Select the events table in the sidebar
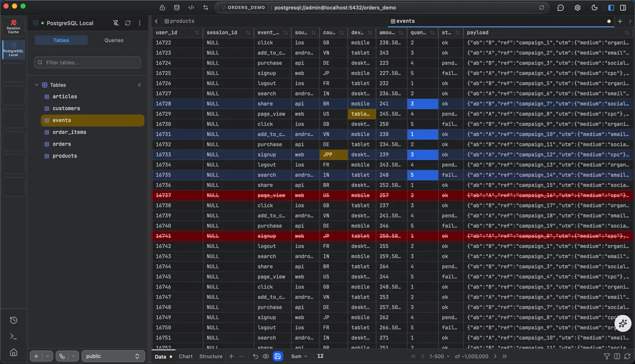Image resolution: width=635 pixels, height=364 pixels. tap(93, 120)
